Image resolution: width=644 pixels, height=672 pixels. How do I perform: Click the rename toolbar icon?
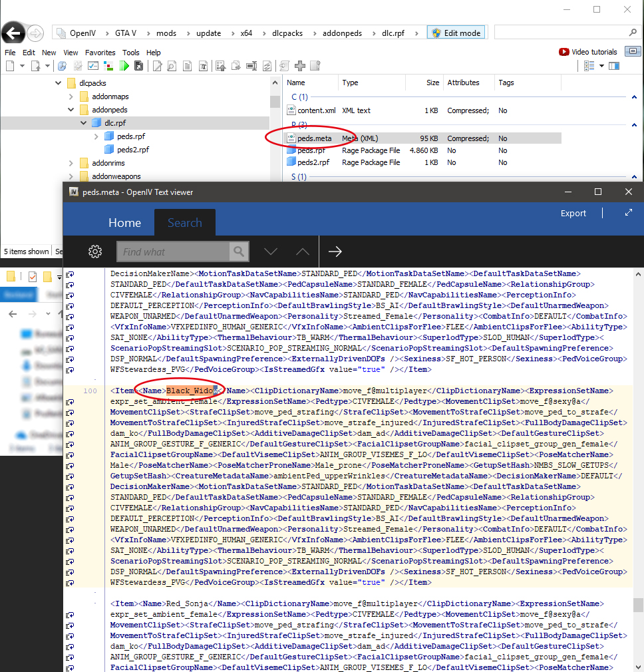click(x=251, y=66)
